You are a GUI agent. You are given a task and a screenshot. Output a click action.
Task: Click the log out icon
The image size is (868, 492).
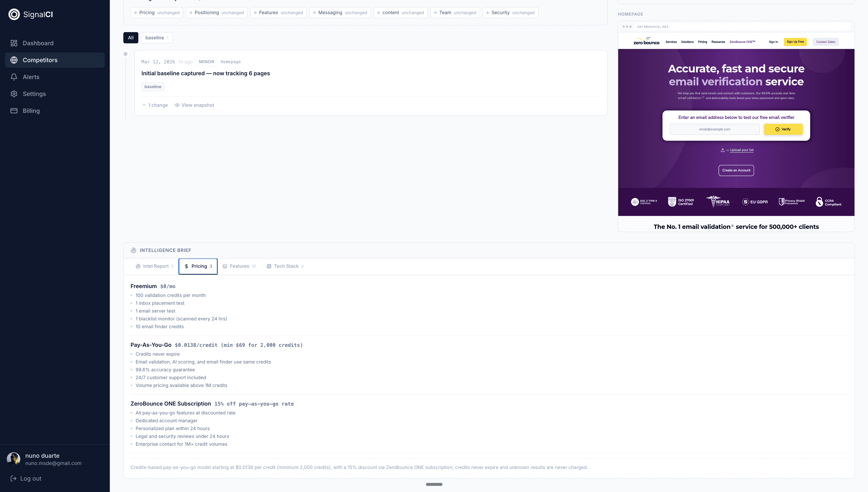(x=14, y=478)
